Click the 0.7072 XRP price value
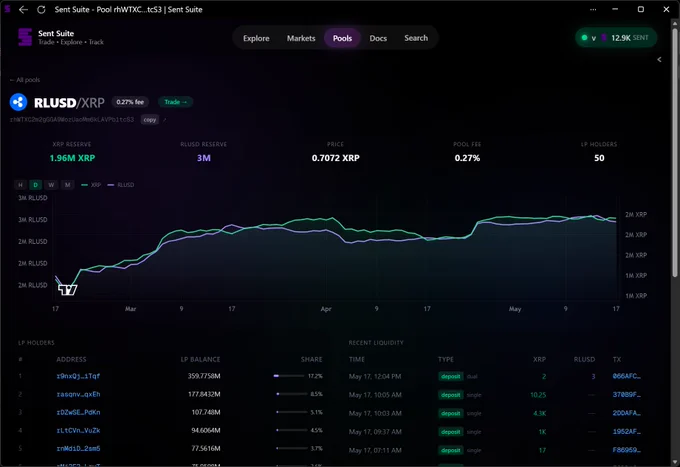 (335, 158)
